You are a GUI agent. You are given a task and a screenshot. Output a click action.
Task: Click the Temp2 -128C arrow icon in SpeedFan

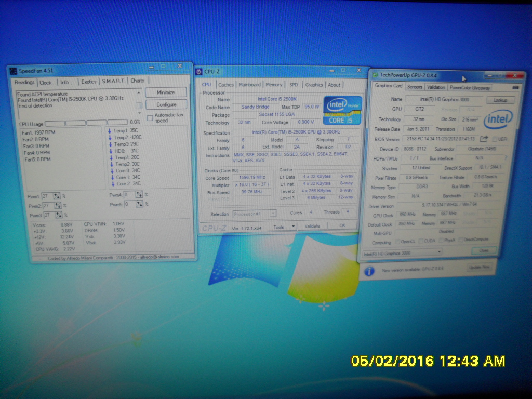click(x=110, y=137)
